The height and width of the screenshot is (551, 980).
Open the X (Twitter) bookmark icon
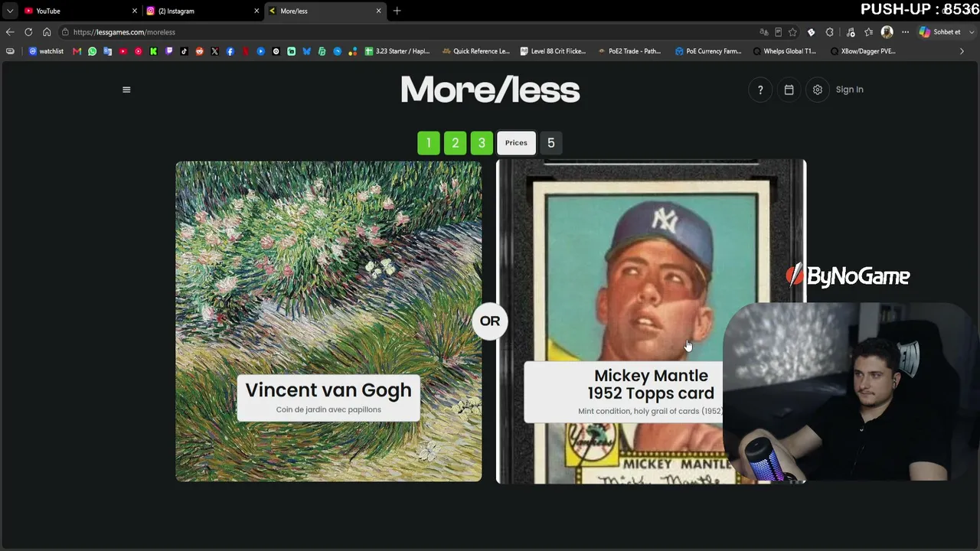[214, 51]
